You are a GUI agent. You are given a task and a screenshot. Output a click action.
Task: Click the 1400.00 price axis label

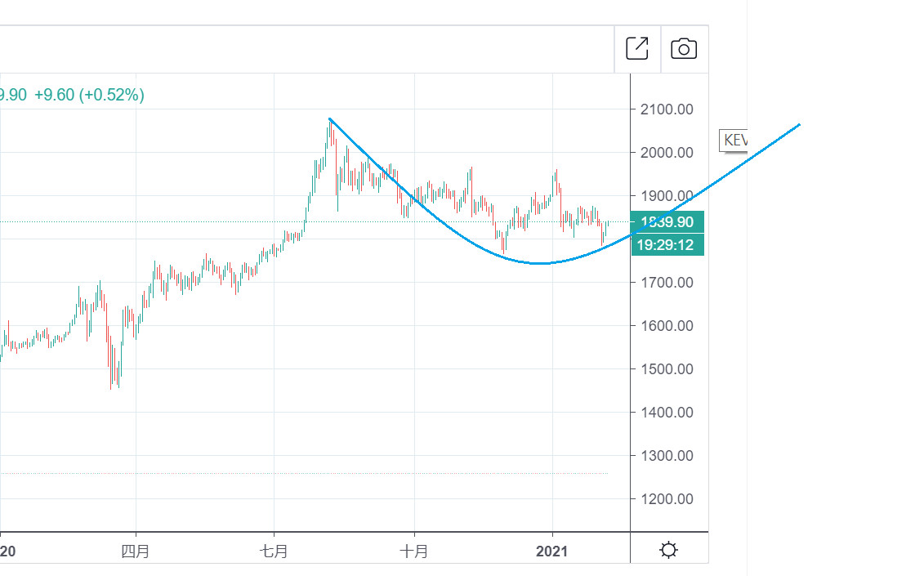[668, 413]
